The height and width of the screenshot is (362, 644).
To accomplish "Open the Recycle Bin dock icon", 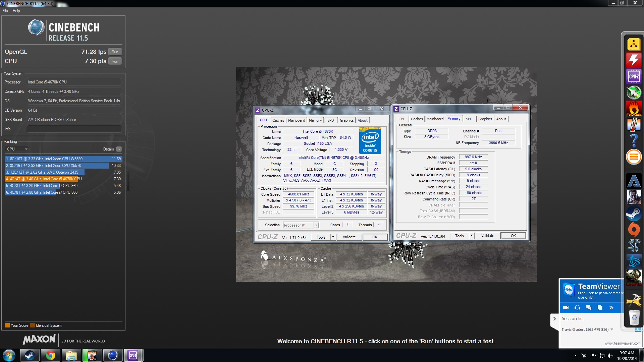I will pyautogui.click(x=634, y=317).
